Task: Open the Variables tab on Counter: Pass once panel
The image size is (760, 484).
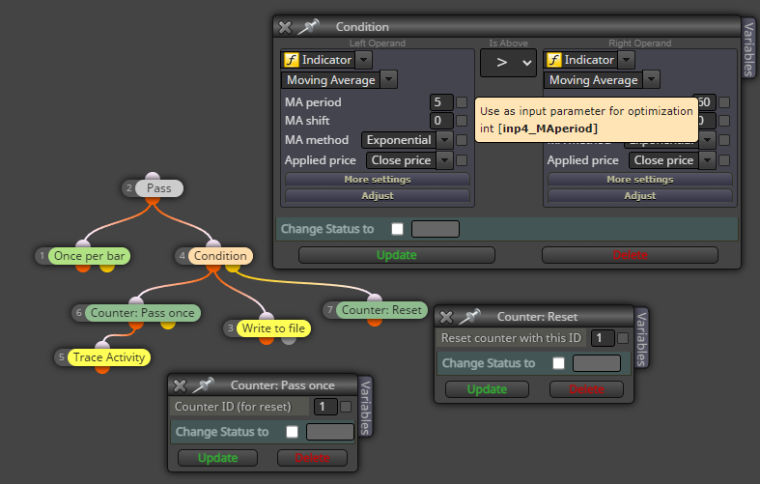Action: tap(365, 406)
